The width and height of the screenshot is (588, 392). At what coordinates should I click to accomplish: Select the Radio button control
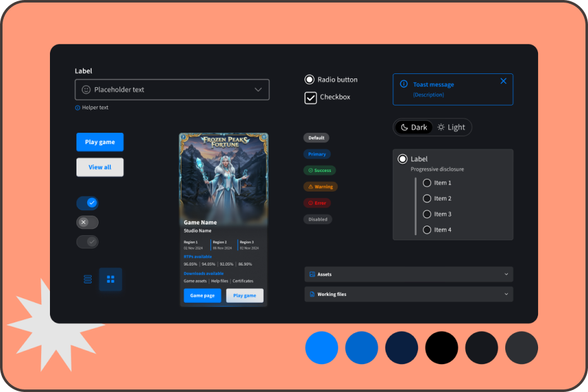309,79
